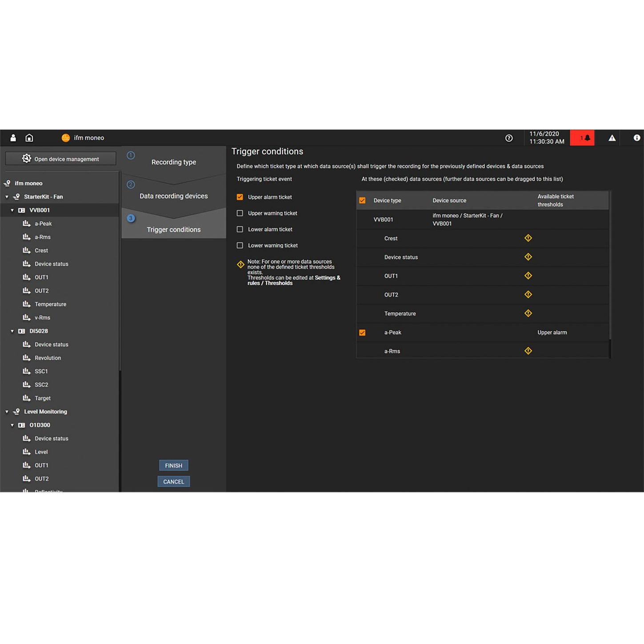644x644 pixels.
Task: Click the threshold warning icon for Temperature row
Action: (x=528, y=313)
